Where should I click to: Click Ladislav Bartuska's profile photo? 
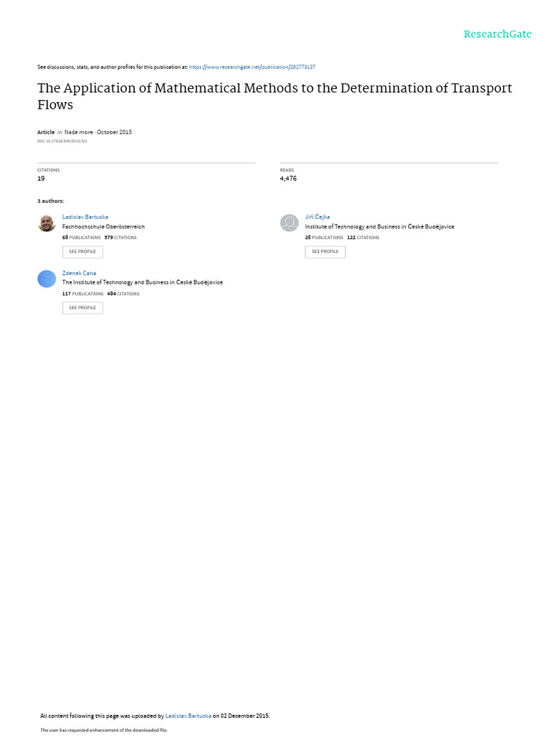[x=47, y=223]
